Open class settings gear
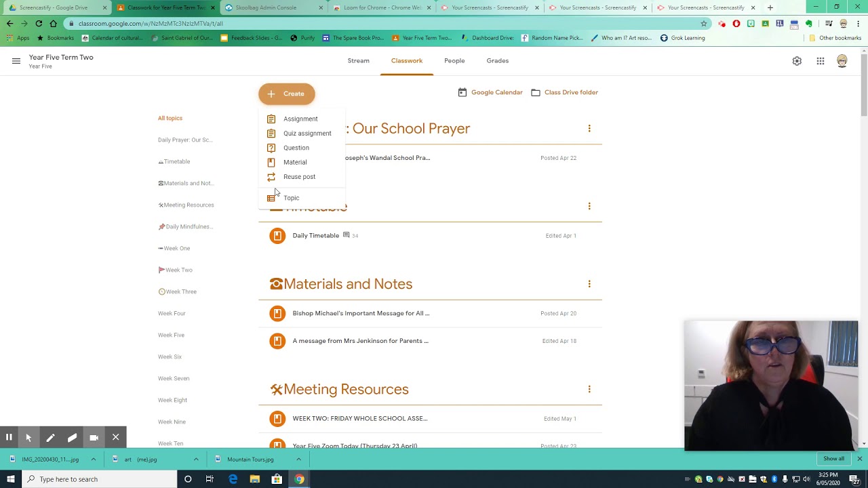 (x=797, y=61)
